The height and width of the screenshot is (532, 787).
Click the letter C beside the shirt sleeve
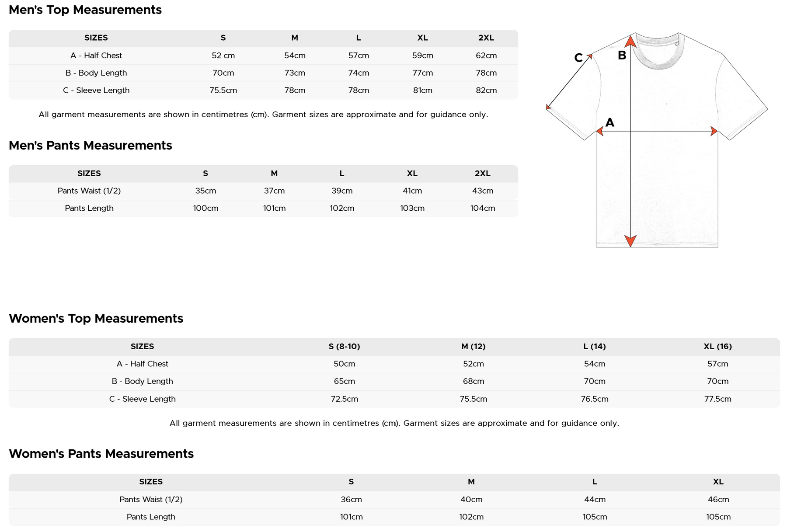578,58
